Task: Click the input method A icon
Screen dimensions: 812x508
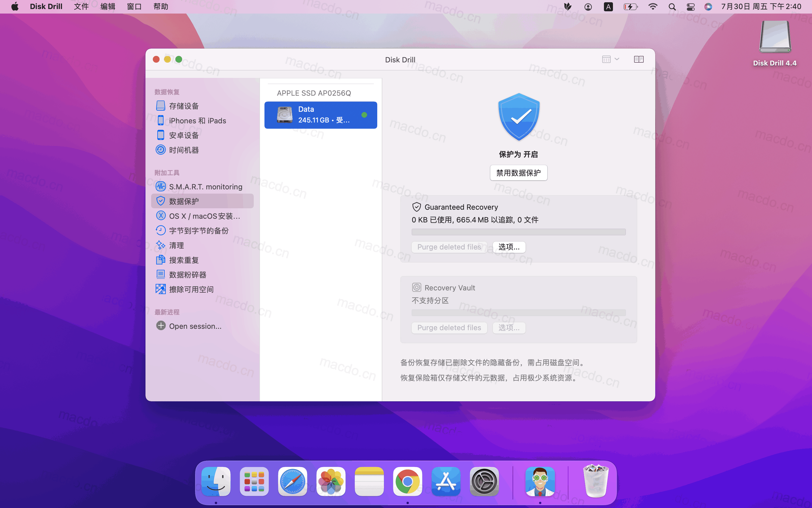Action: (608, 7)
